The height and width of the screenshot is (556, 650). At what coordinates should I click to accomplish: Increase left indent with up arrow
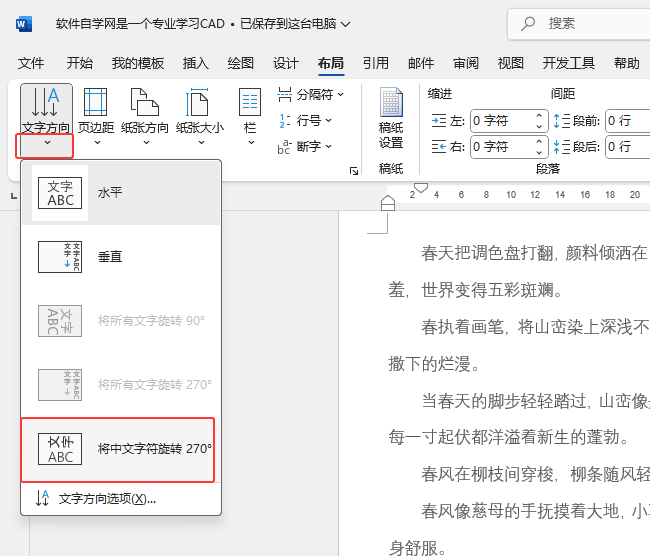click(x=539, y=116)
